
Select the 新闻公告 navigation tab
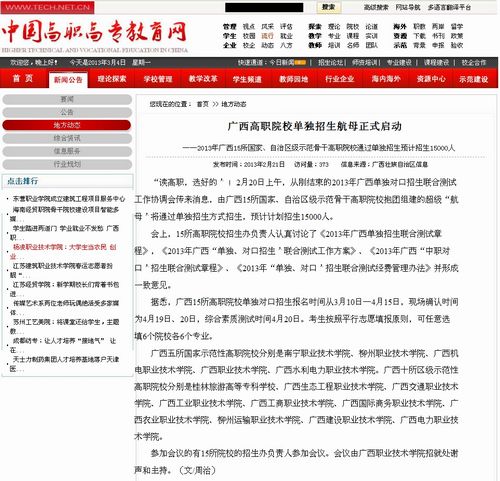[x=68, y=80]
